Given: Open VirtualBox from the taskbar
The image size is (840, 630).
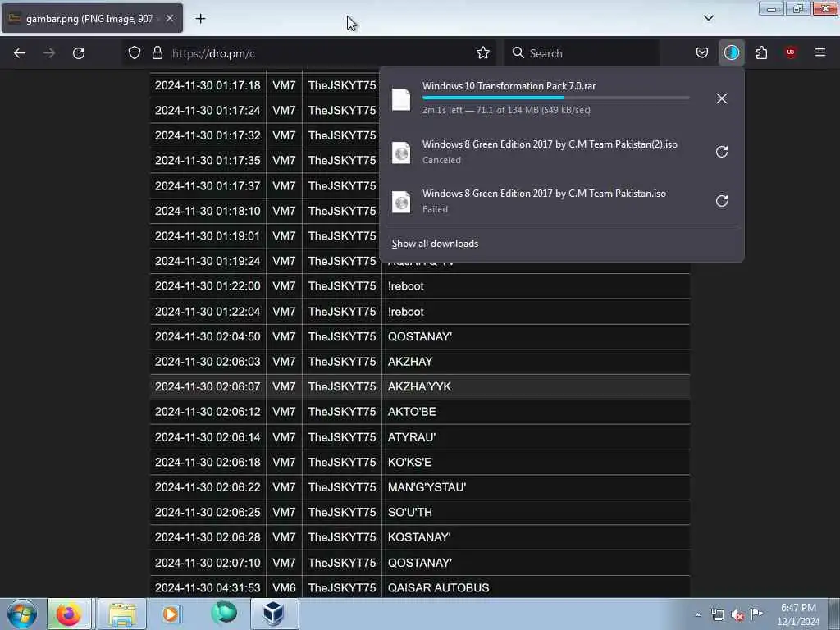Looking at the screenshot, I should pos(274,614).
